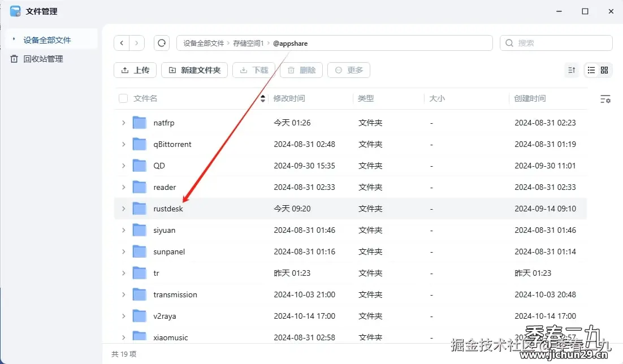The width and height of the screenshot is (623, 364).
Task: Go forward with the right arrow button
Action: (x=137, y=43)
